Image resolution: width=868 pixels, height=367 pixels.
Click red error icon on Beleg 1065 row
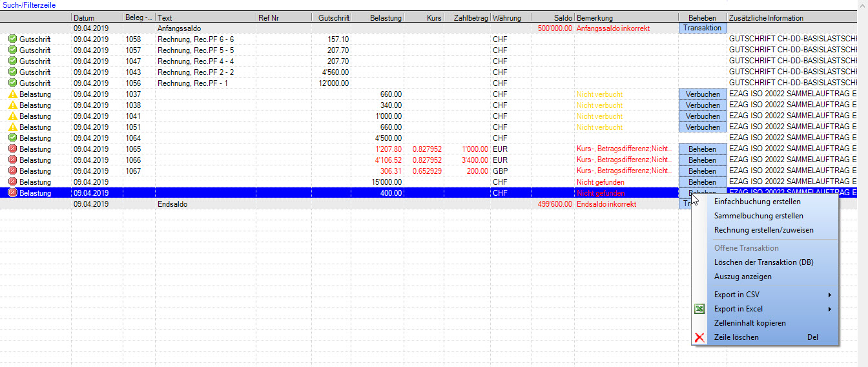[x=12, y=149]
